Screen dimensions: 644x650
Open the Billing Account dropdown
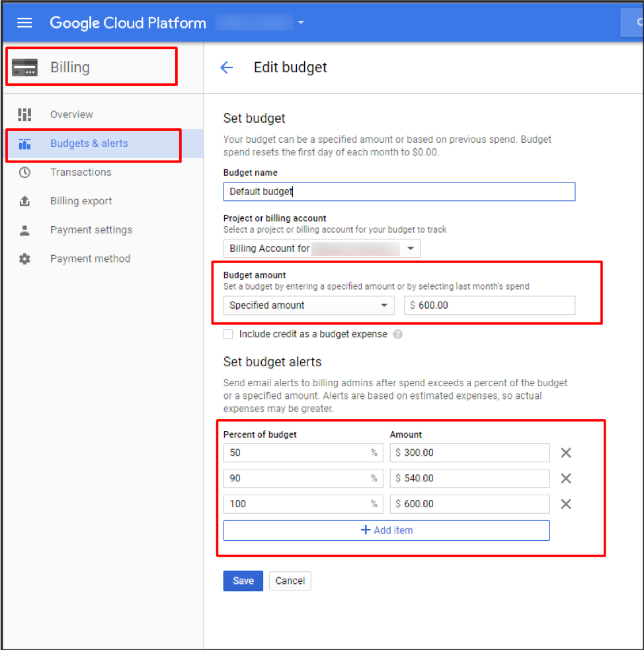(411, 248)
